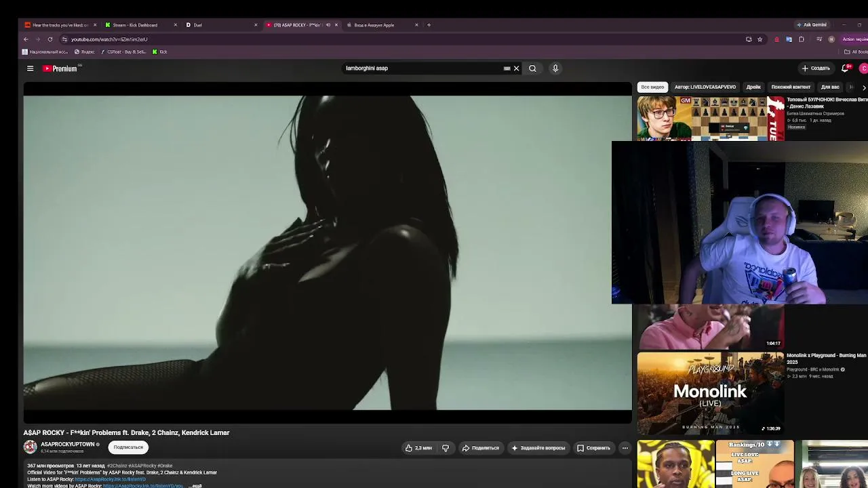This screenshot has height=488, width=868.
Task: Click the "Подписаться" subscribe button
Action: 128,447
